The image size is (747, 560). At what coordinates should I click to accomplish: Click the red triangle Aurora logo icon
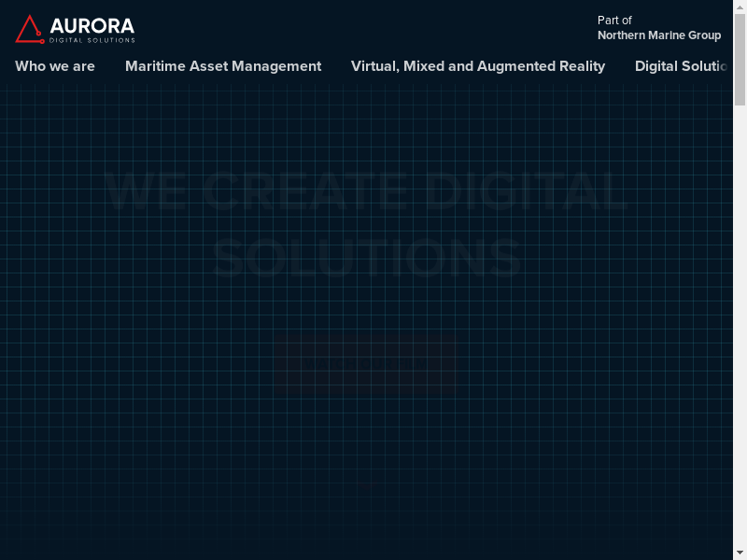click(29, 29)
